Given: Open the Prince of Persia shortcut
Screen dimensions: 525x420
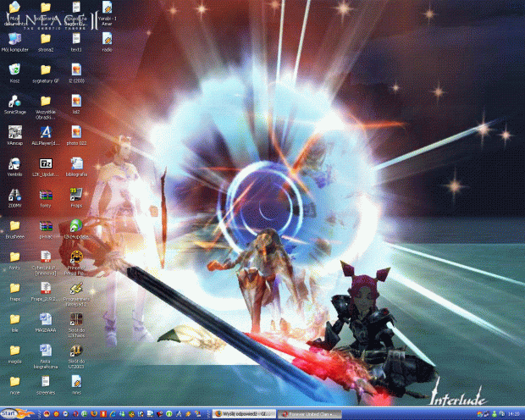Looking at the screenshot, I should point(76,257).
